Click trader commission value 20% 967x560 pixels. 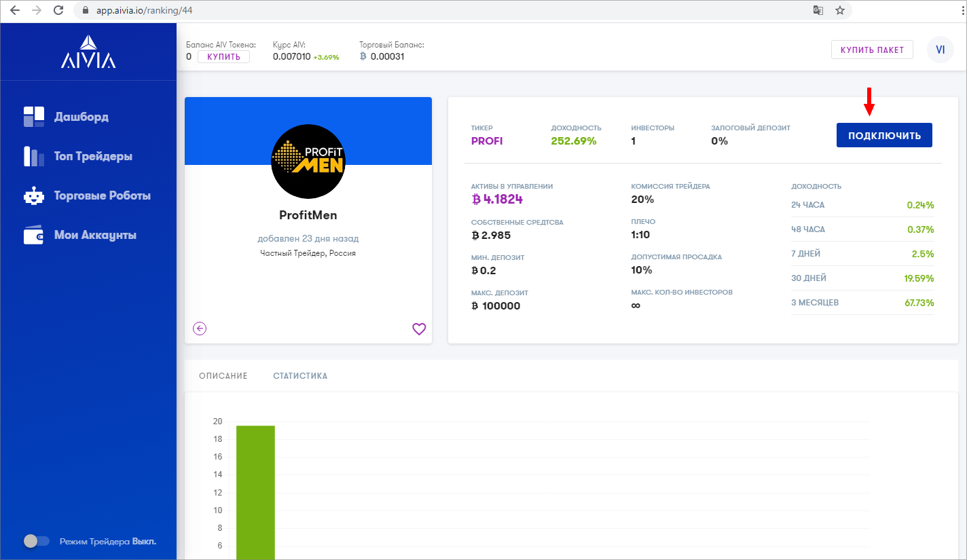642,200
